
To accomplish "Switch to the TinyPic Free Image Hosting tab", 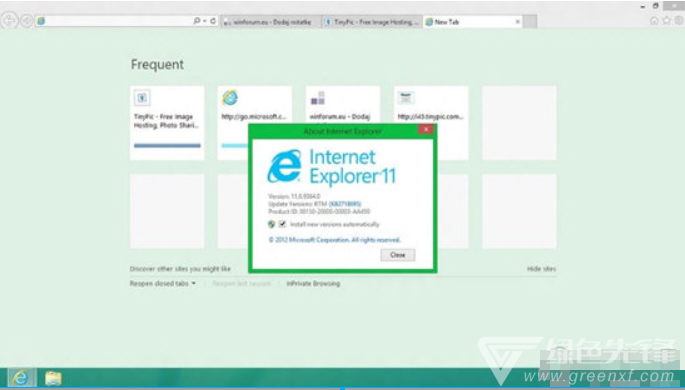I will point(372,22).
